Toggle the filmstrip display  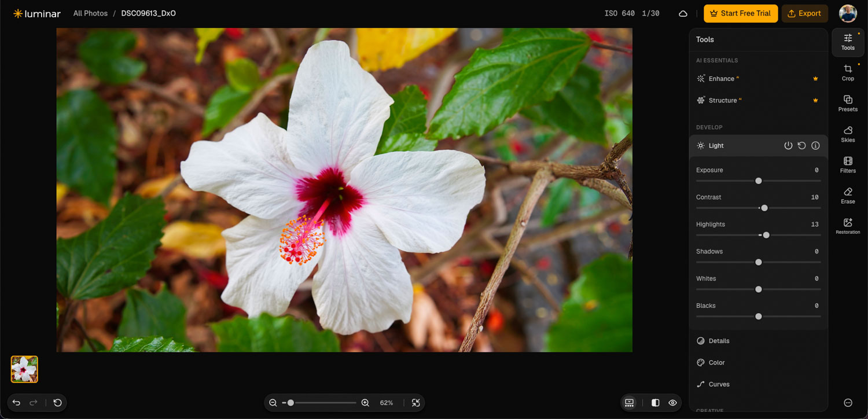pos(630,403)
